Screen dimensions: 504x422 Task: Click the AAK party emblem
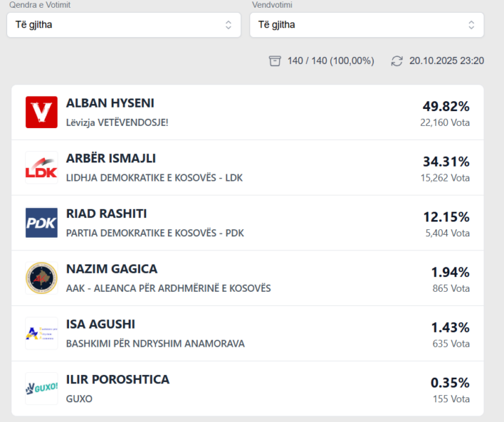(x=41, y=278)
